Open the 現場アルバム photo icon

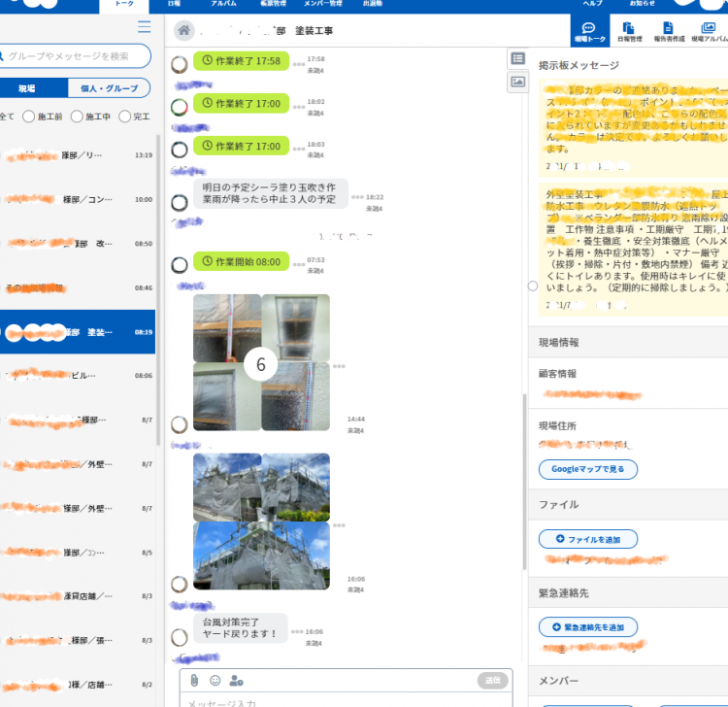coord(709,32)
